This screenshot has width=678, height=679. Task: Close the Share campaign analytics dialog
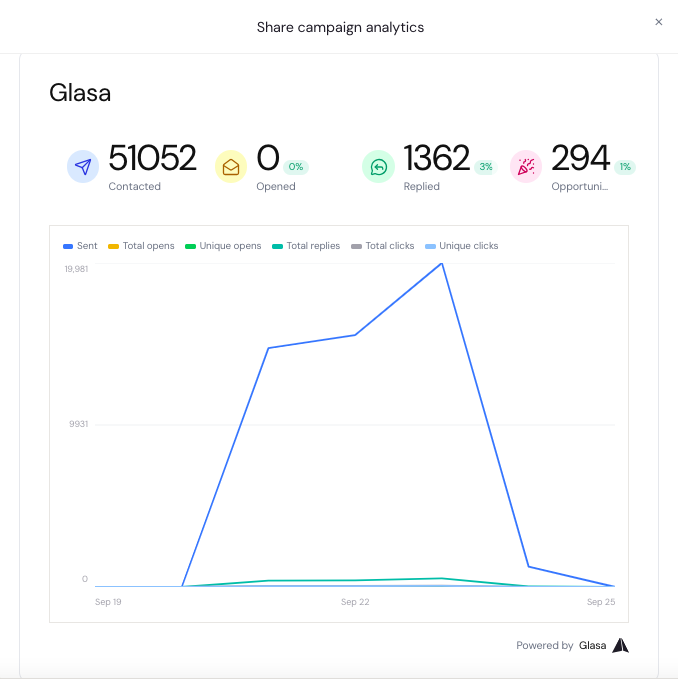(x=659, y=22)
